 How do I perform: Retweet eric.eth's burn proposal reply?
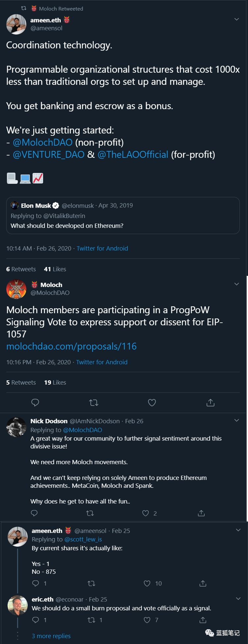(x=91, y=620)
